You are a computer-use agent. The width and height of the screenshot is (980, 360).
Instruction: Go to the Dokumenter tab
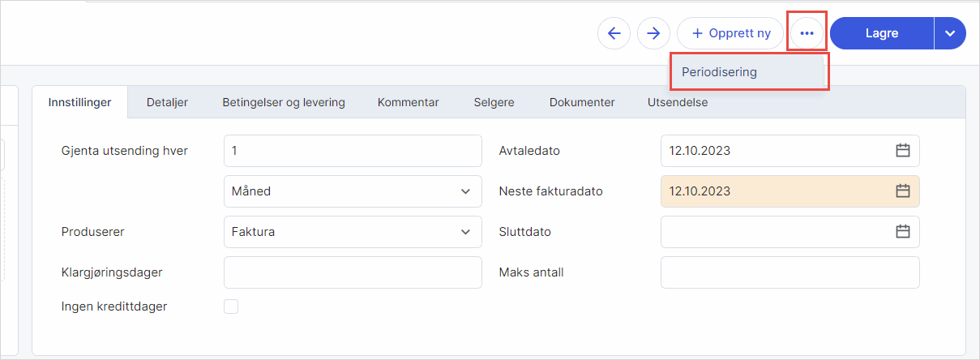(581, 102)
